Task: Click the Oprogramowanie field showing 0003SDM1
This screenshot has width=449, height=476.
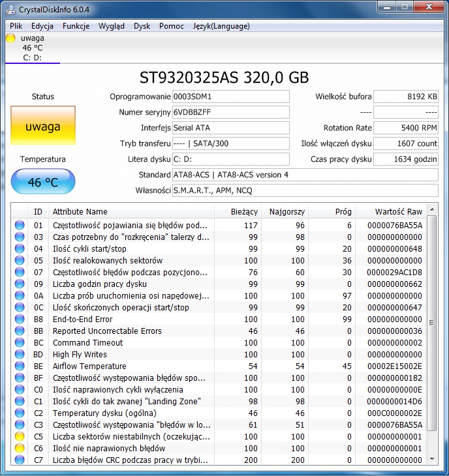Action: [x=231, y=97]
